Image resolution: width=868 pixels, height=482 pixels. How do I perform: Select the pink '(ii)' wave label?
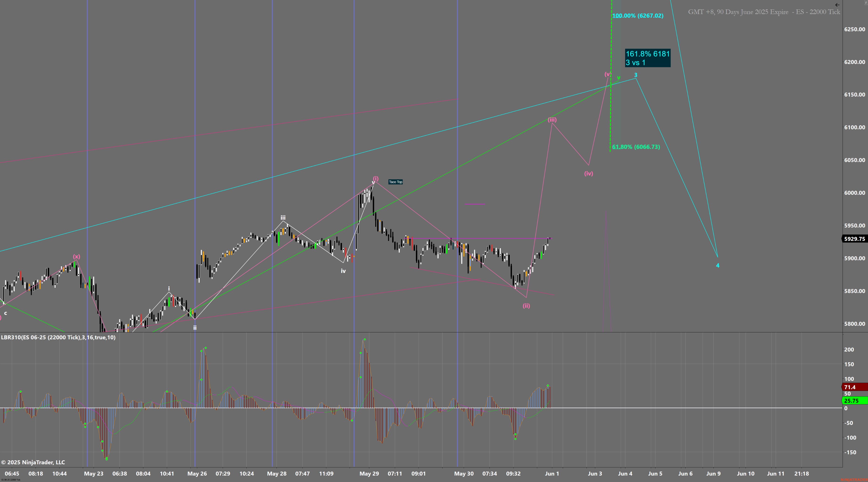[x=526, y=306]
